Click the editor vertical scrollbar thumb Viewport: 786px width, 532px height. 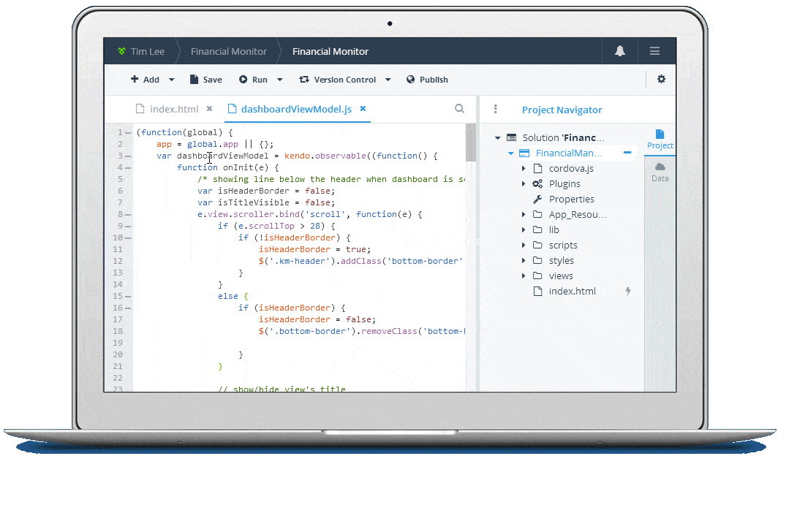pyautogui.click(x=470, y=142)
